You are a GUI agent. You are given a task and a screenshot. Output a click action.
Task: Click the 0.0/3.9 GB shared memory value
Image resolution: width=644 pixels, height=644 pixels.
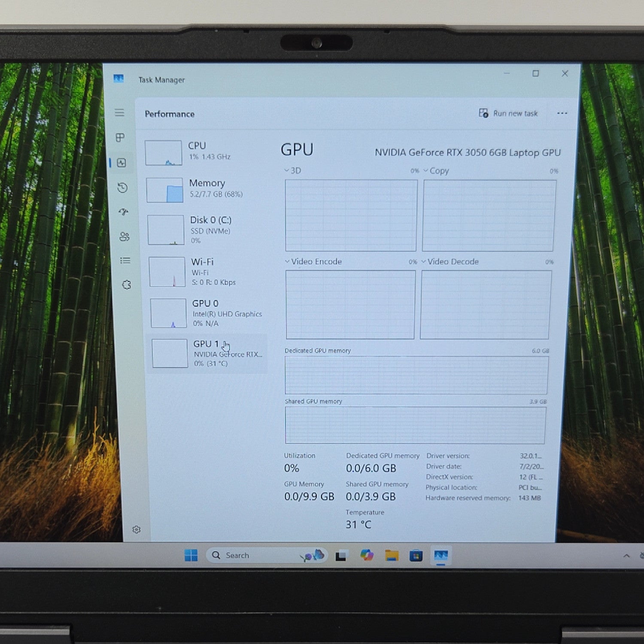(x=371, y=497)
